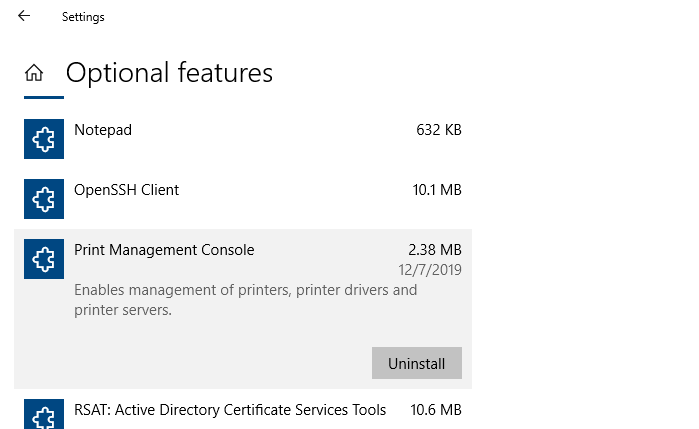Go back with the arrow icon
Image resolution: width=699 pixels, height=429 pixels.
click(x=24, y=16)
